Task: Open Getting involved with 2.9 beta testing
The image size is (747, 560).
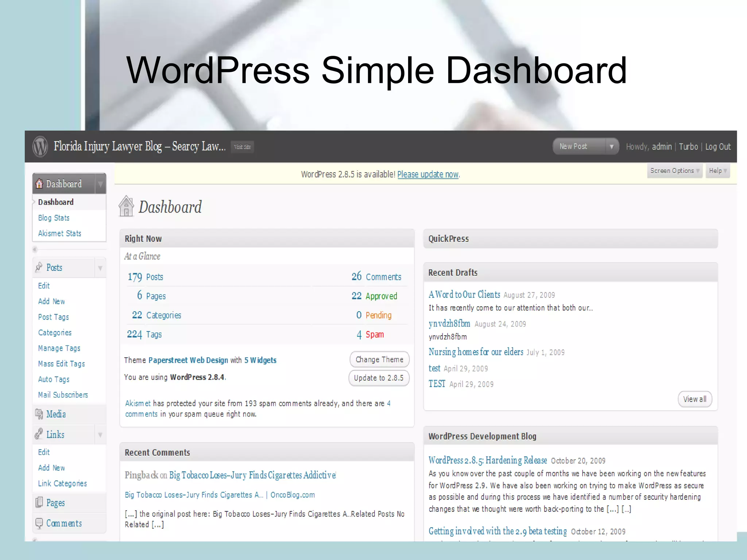Action: coord(498,531)
